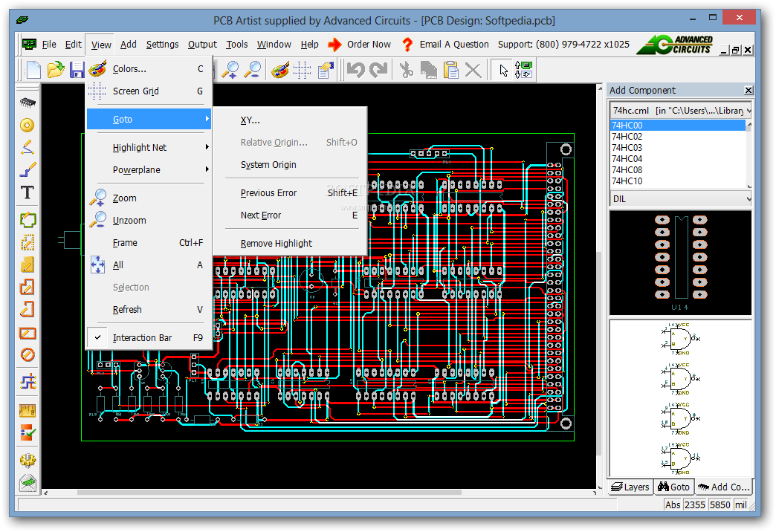776x532 pixels.
Task: Select the Add Text T tool
Action: pos(28,192)
